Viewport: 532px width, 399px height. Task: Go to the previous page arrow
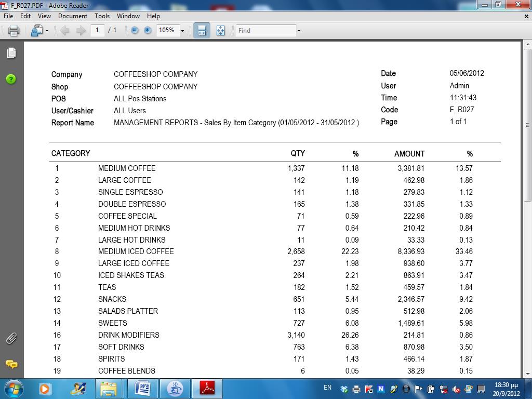pos(64,31)
